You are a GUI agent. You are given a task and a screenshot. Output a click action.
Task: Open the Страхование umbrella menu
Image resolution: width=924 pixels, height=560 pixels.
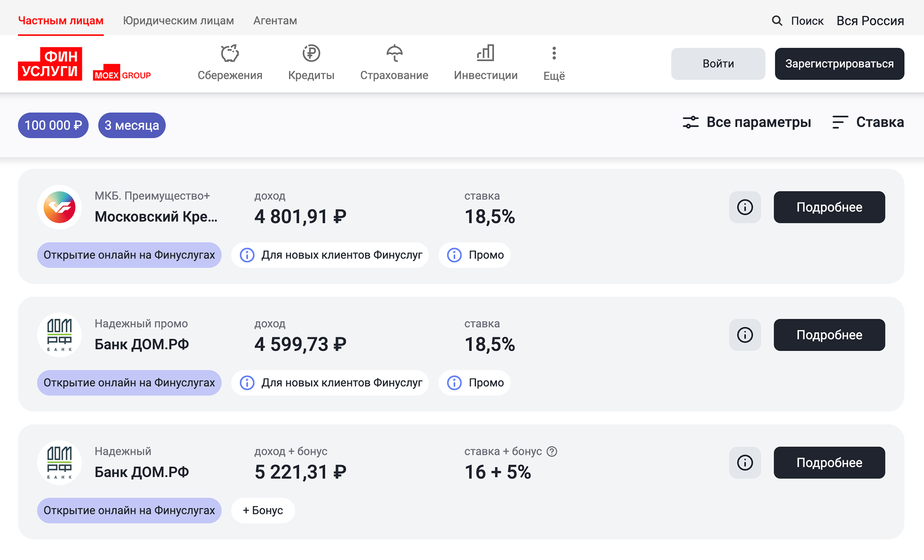click(x=394, y=63)
